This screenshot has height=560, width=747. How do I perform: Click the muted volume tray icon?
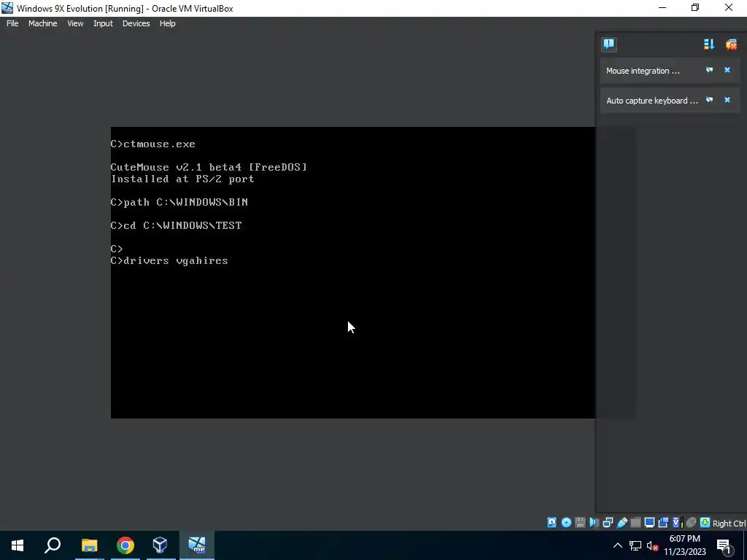point(652,545)
